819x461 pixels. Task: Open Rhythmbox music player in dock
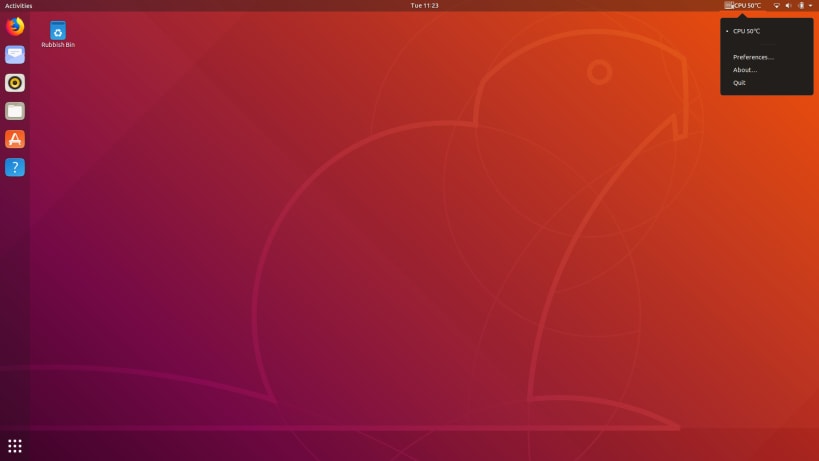point(15,82)
